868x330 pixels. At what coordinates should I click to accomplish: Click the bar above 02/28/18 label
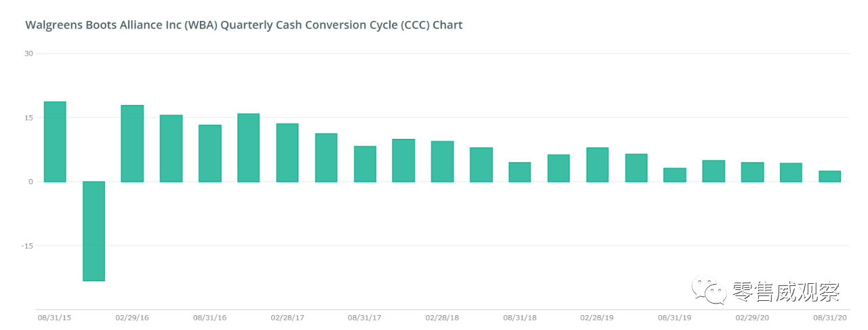pos(442,161)
